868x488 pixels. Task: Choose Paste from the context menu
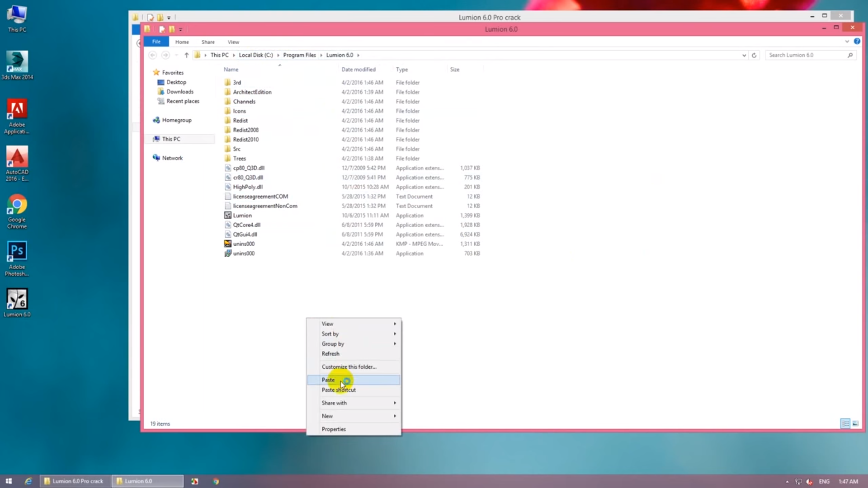328,380
